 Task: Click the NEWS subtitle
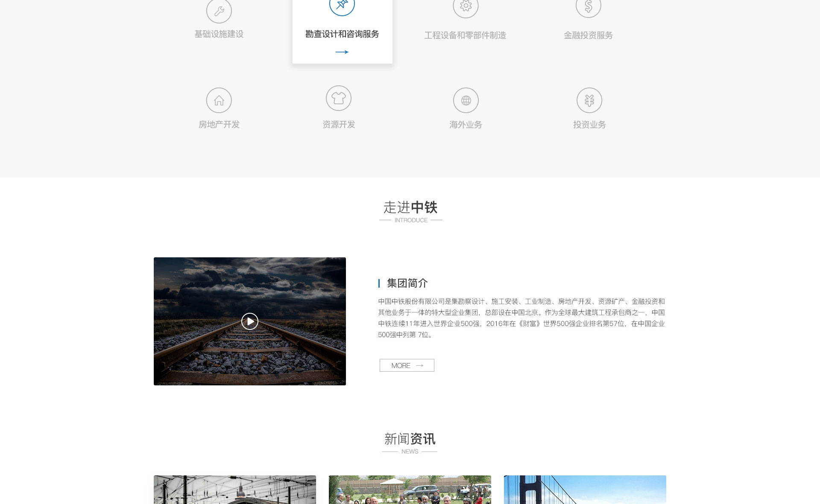(410, 452)
